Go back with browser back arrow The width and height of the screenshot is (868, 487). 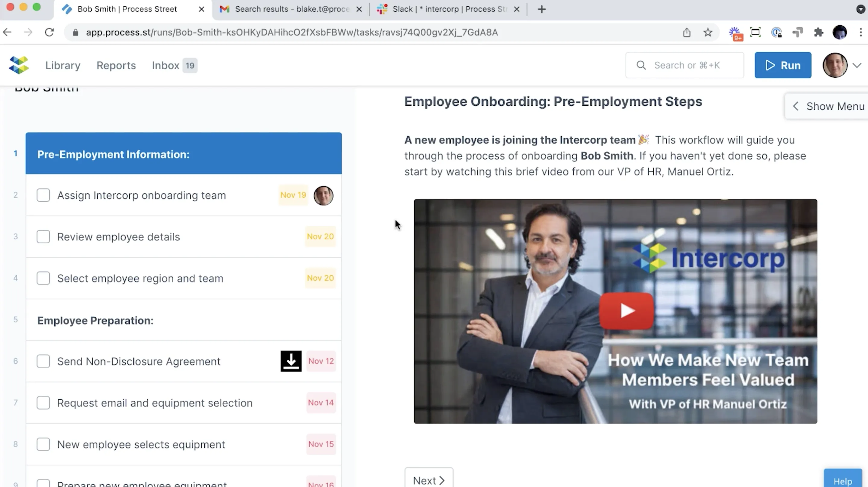tap(7, 32)
